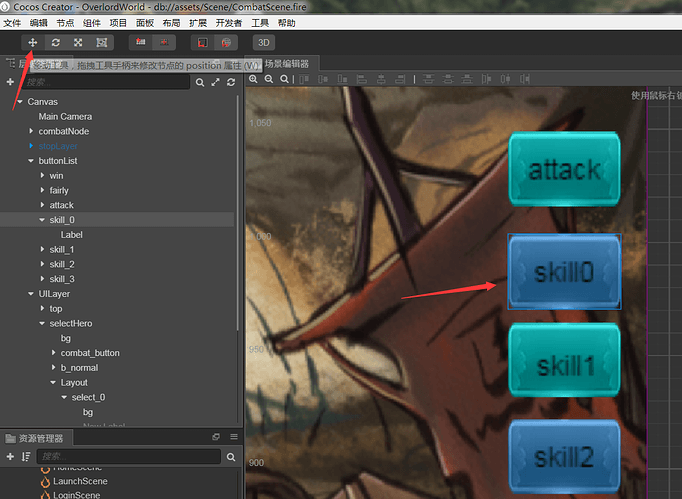Align selected nodes horizontal center
This screenshot has height=499, width=682.
click(381, 79)
